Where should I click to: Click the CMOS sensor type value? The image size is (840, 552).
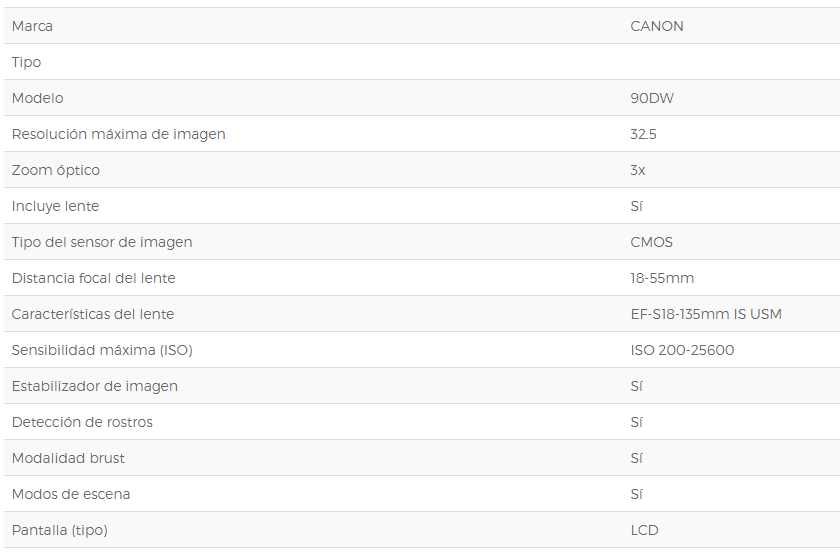pyautogui.click(x=651, y=242)
